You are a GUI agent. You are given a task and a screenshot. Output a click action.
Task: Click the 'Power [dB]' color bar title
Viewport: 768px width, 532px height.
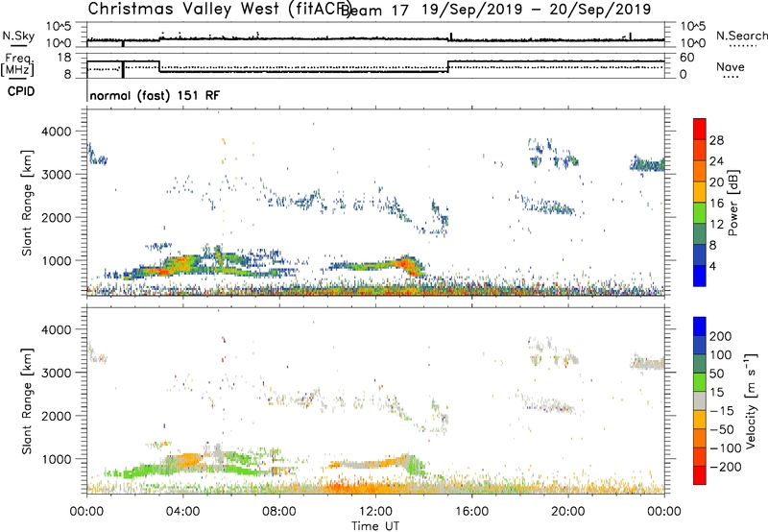733,203
